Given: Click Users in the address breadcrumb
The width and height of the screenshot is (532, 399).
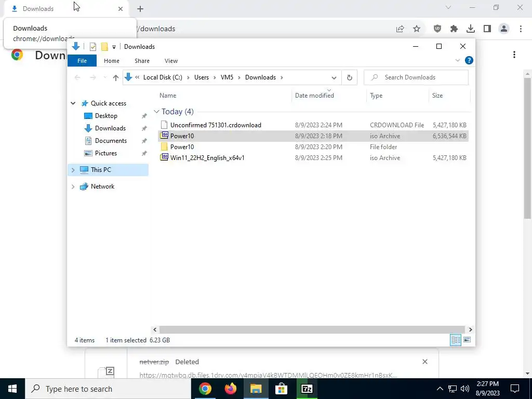Looking at the screenshot, I should tap(202, 77).
